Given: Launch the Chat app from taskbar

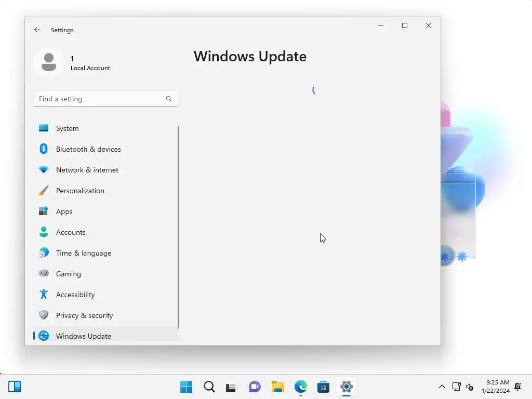Looking at the screenshot, I should (x=255, y=387).
